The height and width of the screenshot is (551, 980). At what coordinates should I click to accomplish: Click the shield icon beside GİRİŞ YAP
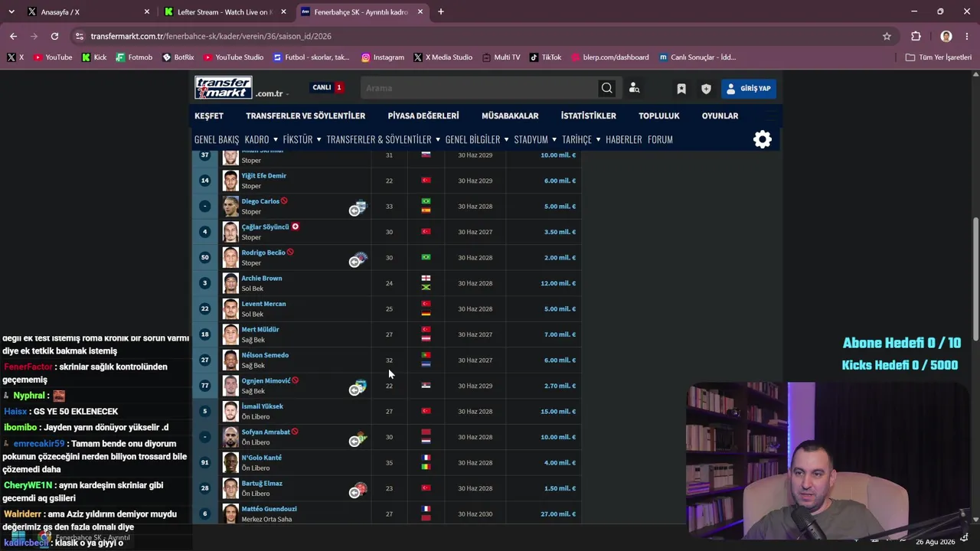point(706,89)
